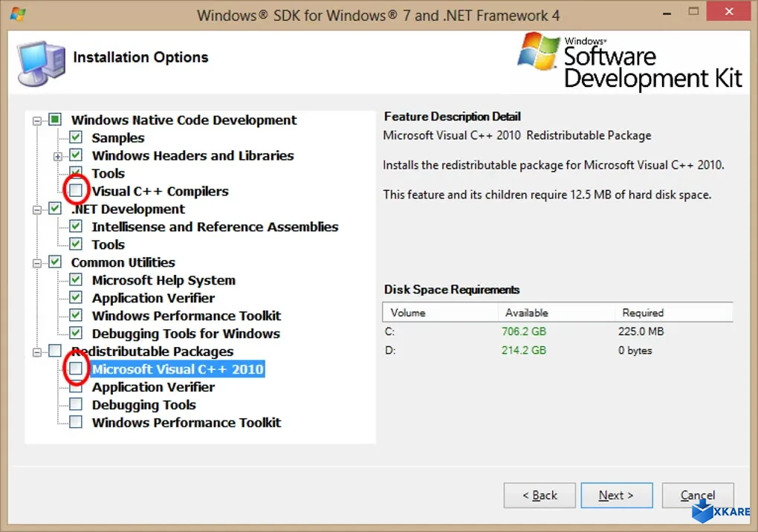Uncheck the Common Utilities checkbox
Viewport: 758px width, 532px height.
[55, 262]
